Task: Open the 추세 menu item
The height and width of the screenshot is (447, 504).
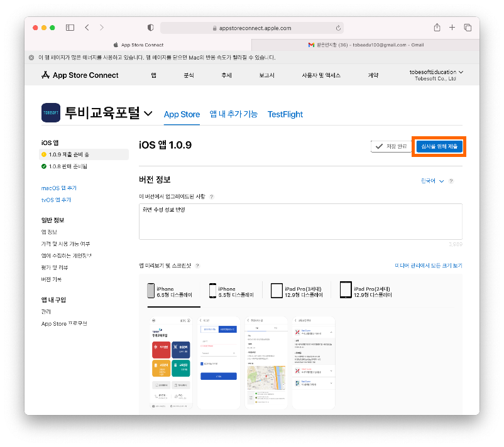Action: click(x=226, y=75)
